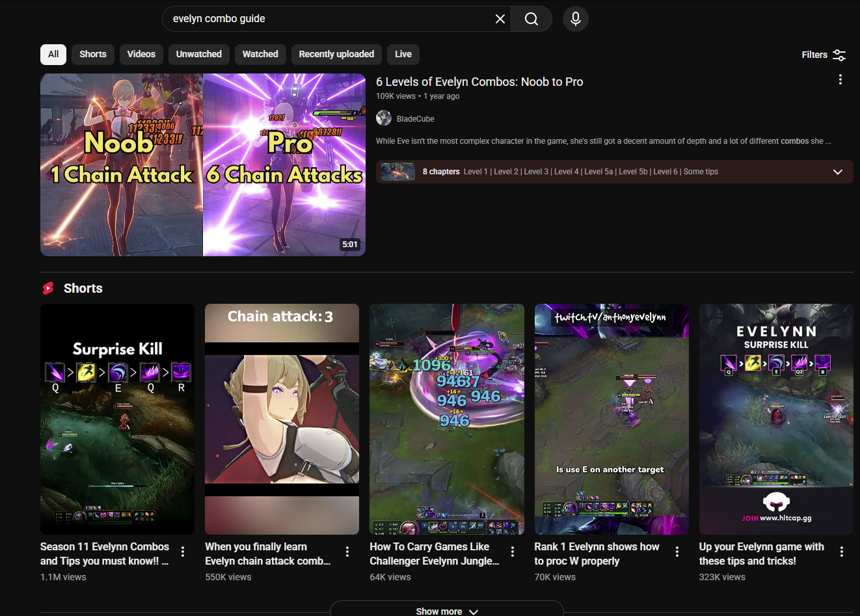This screenshot has height=616, width=860.
Task: Select the All filter chip
Action: [x=53, y=55]
